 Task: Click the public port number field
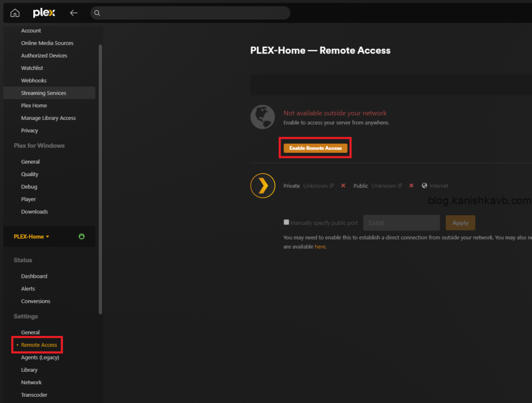401,223
